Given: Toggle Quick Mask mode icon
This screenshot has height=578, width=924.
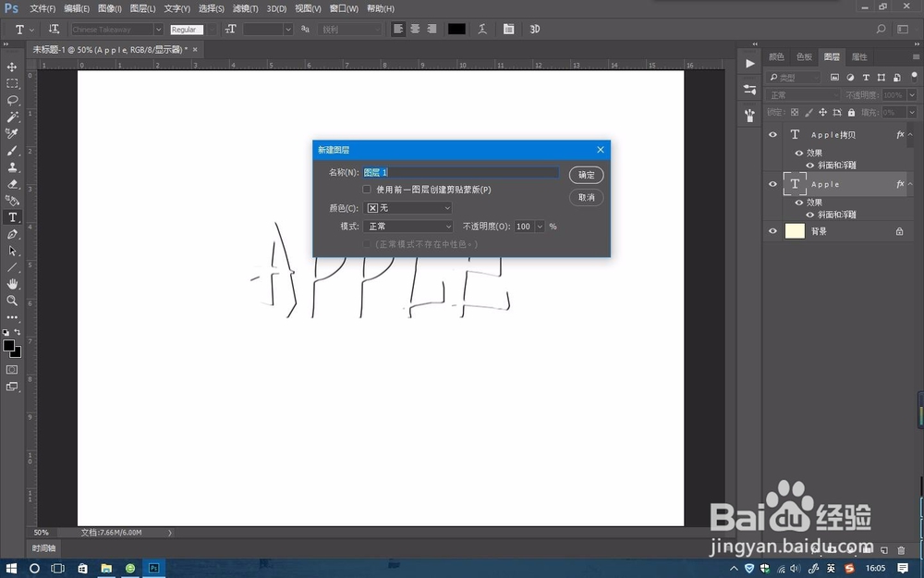Looking at the screenshot, I should 12,370.
